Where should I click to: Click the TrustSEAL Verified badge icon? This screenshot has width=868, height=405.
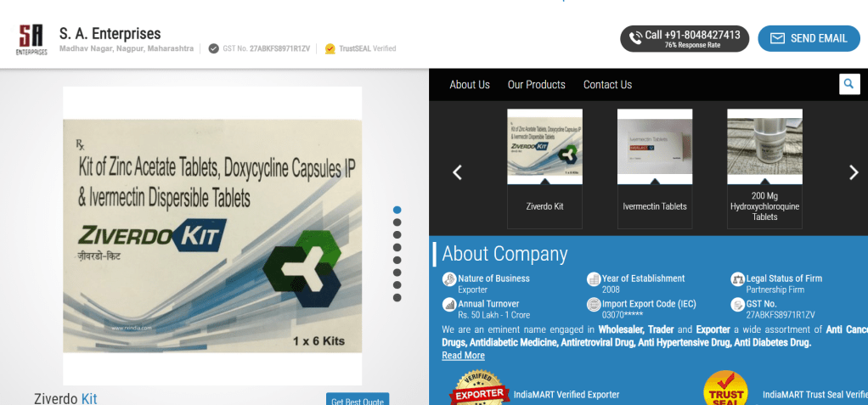[x=330, y=49]
